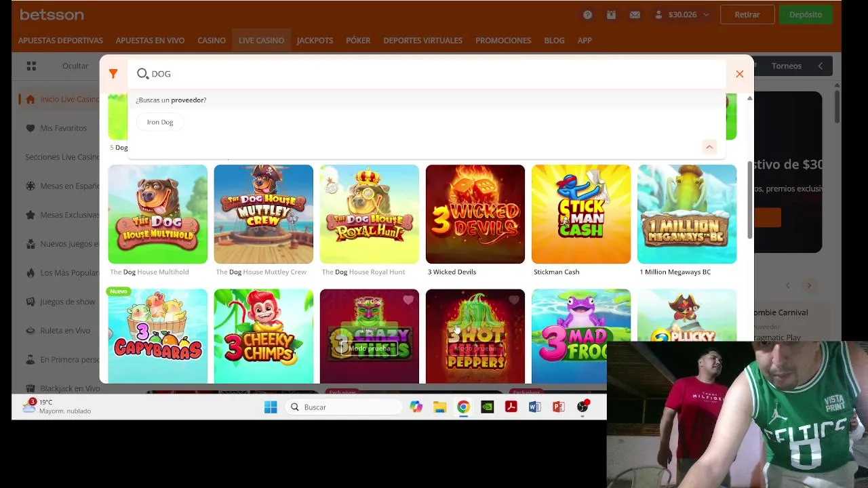This screenshot has height=488, width=868.
Task: Open the 3 Cheeky Chimps game
Action: click(x=263, y=336)
